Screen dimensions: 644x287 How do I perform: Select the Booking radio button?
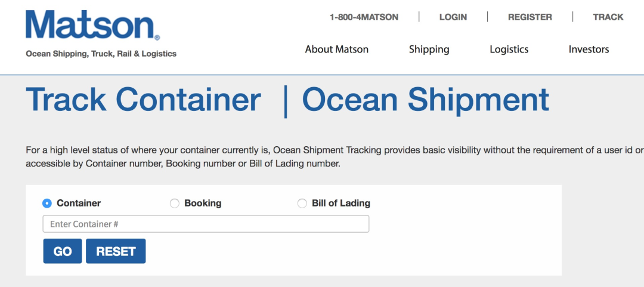[x=175, y=203]
